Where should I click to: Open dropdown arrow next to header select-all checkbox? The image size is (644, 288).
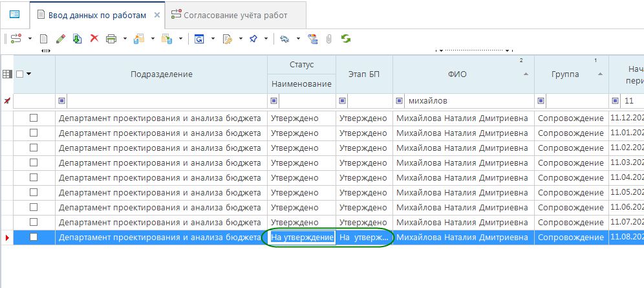pos(29,74)
